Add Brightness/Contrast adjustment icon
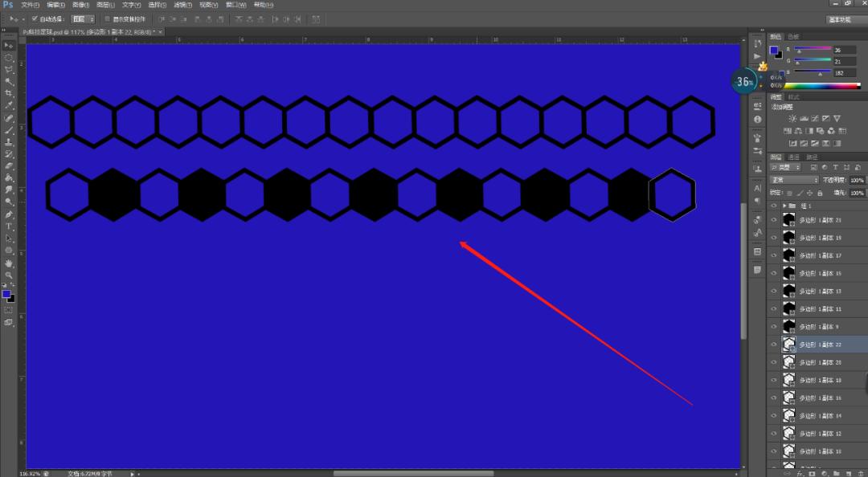 coord(792,118)
